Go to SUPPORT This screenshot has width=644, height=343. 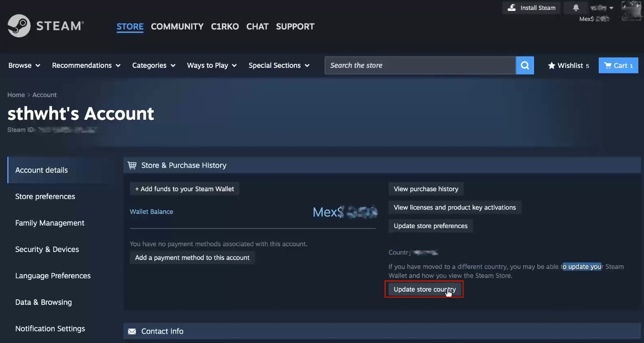[295, 27]
